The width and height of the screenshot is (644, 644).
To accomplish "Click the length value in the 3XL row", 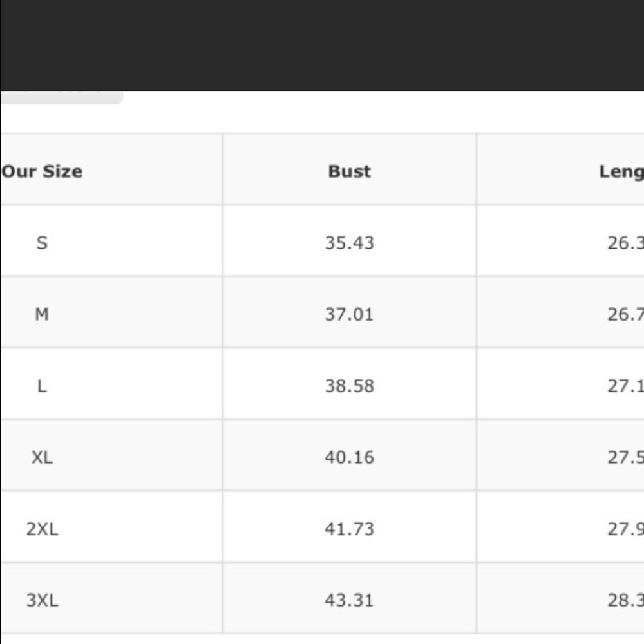I will pyautogui.click(x=625, y=600).
